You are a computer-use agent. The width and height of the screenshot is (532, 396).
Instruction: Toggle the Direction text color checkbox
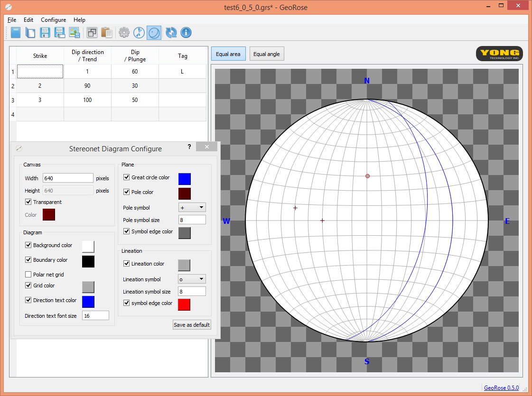28,300
